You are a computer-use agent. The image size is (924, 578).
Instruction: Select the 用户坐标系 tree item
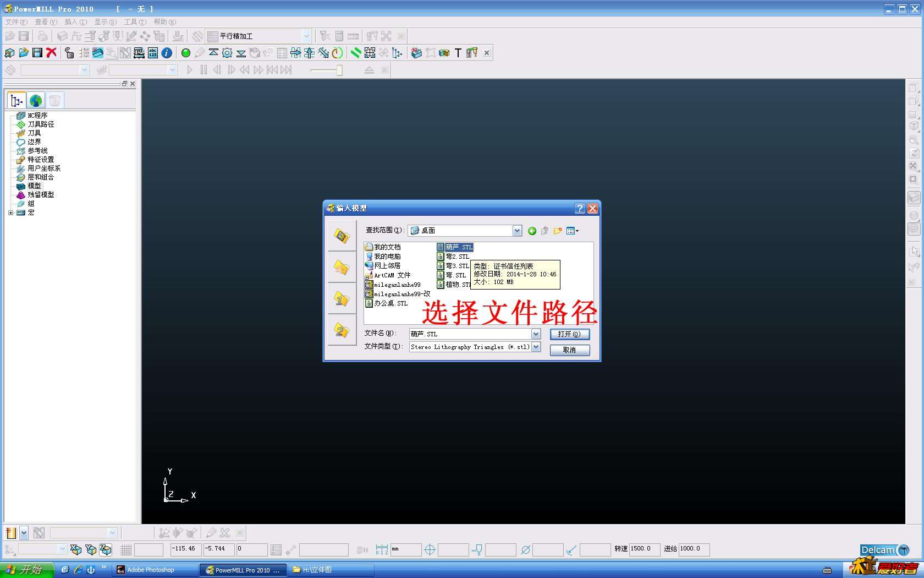[x=39, y=168]
